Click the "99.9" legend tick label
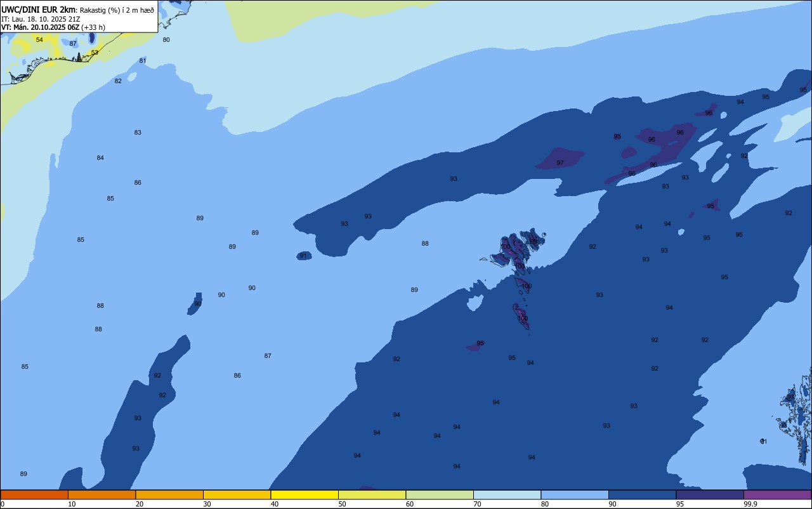 tap(750, 504)
